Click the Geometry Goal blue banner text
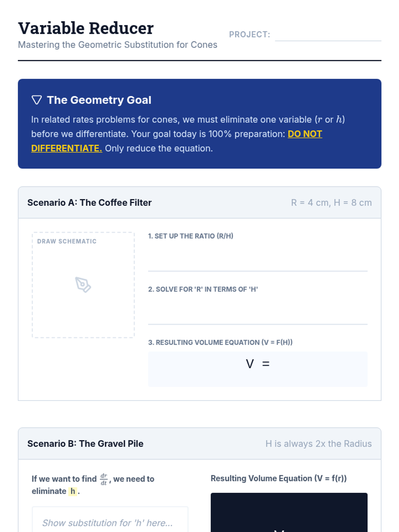Viewport: 399px width, 532px height. click(x=188, y=134)
